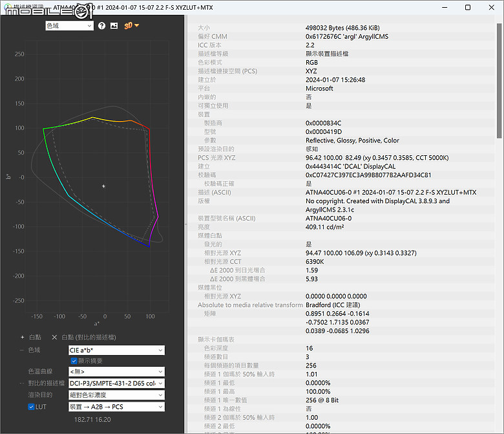
Task: Click the panel splitter handle between plot and info
Action: pyautogui.click(x=185, y=224)
